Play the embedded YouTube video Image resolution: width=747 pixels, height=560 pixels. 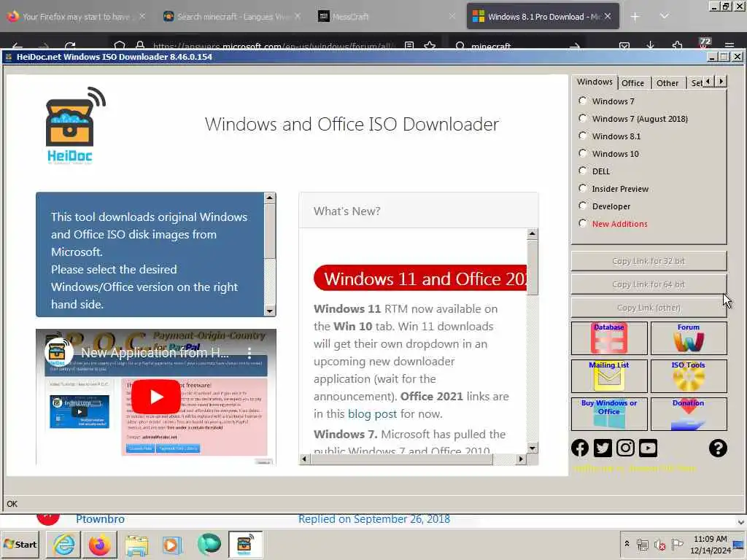[156, 396]
